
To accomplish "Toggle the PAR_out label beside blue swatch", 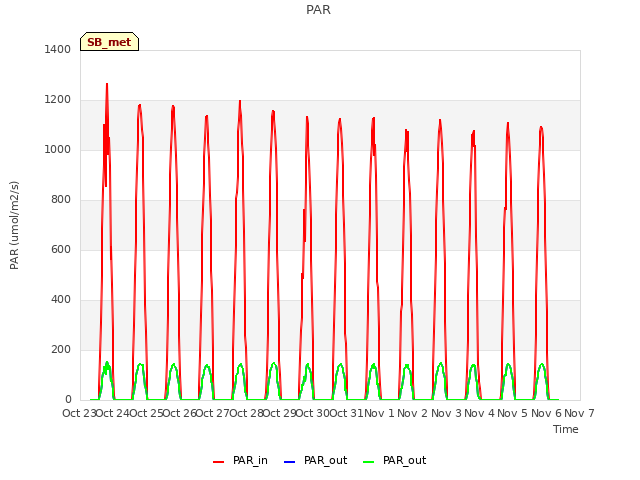I will click(325, 460).
